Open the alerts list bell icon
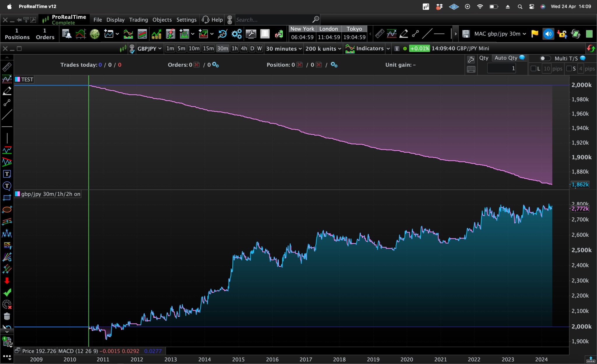597x364 pixels. (67, 34)
